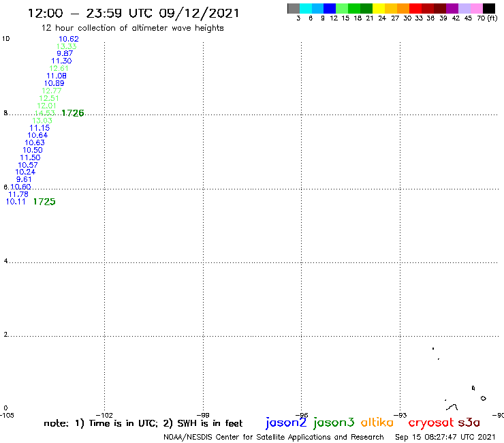Click the -105 longitude axis label
This screenshot has width=504, height=443.
pos(7,415)
